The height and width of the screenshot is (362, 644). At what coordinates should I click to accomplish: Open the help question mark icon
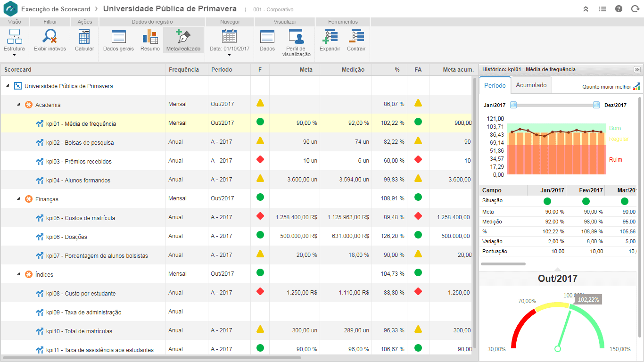619,9
